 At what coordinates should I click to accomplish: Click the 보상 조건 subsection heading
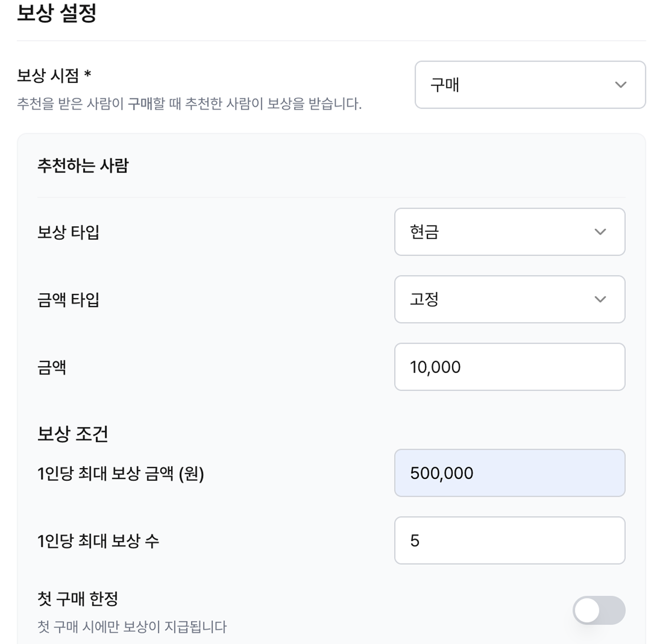73,434
